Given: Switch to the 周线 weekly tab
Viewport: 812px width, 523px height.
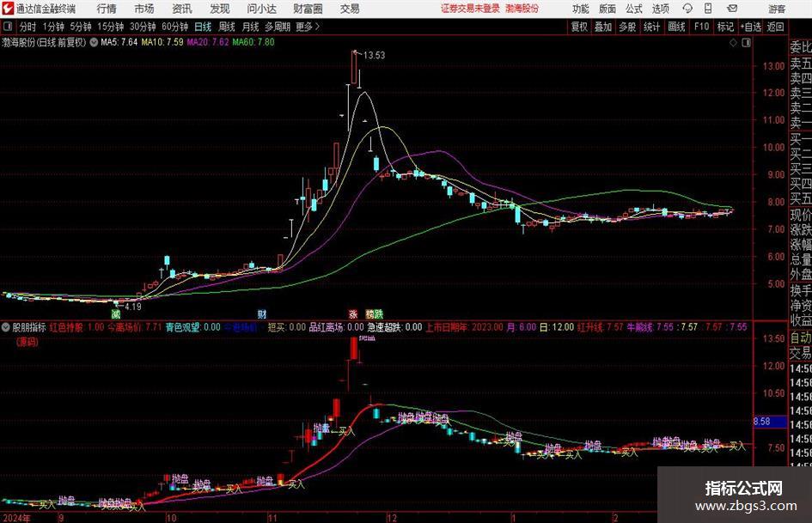Looking at the screenshot, I should 227,27.
